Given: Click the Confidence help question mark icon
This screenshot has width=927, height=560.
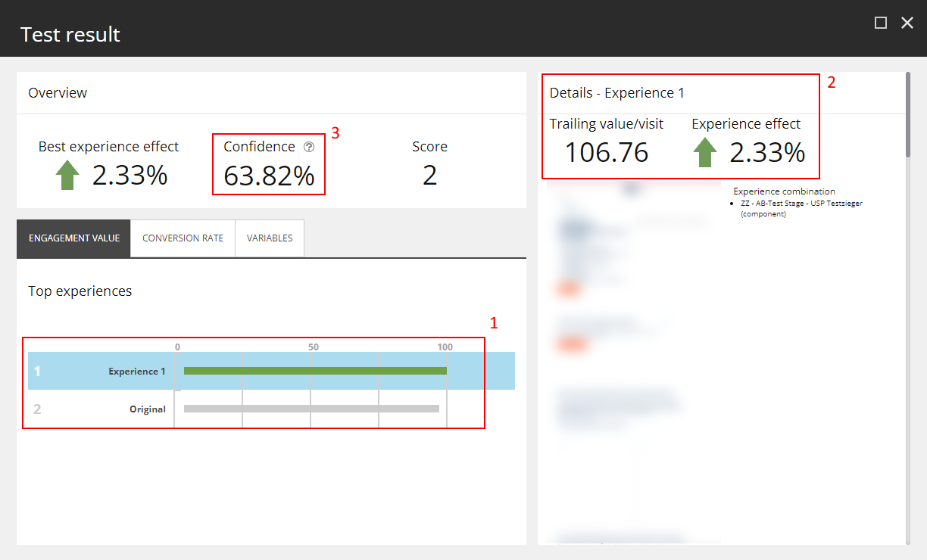Looking at the screenshot, I should (x=308, y=148).
